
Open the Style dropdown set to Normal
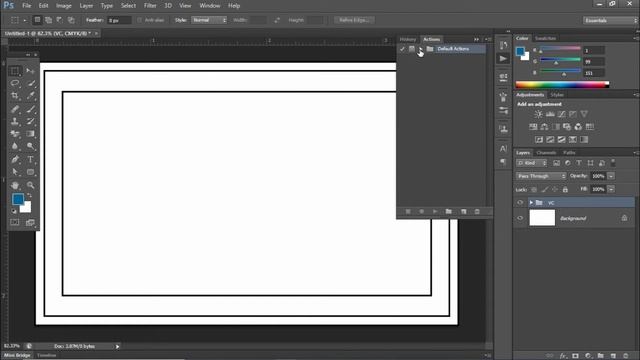[209, 20]
